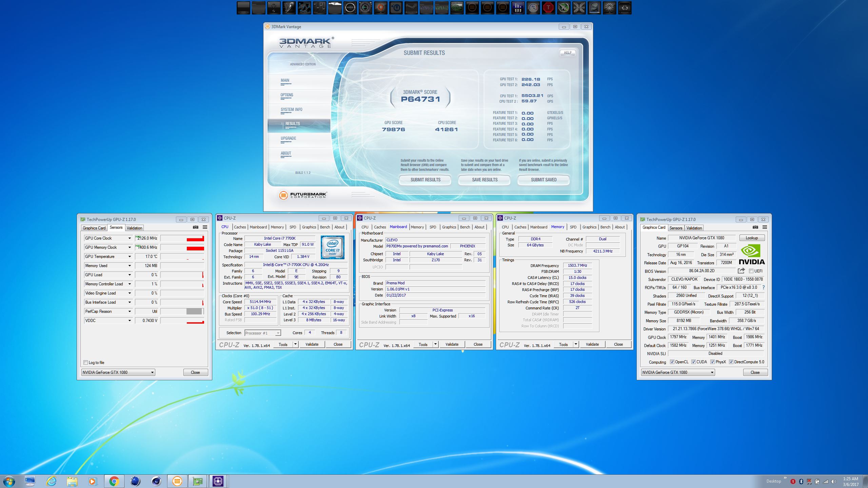Launch Steam from the top dock
This screenshot has height=488, width=868.
411,8
